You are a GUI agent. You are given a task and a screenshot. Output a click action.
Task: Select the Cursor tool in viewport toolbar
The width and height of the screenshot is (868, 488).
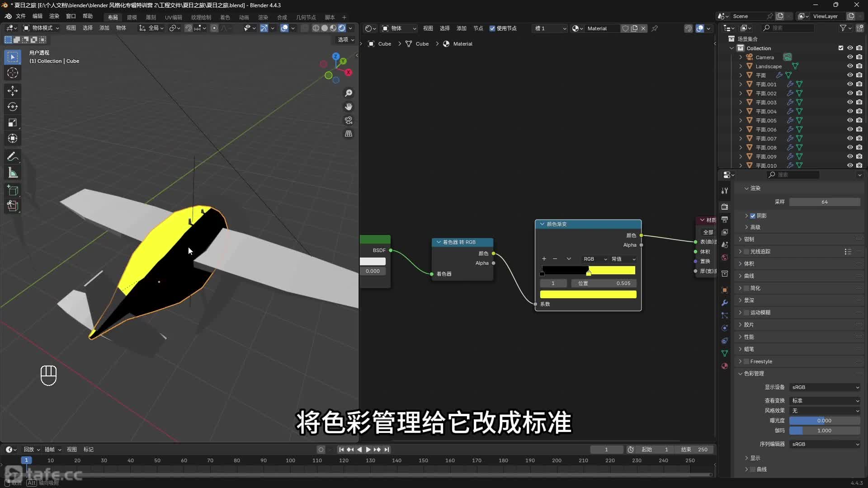point(13,73)
